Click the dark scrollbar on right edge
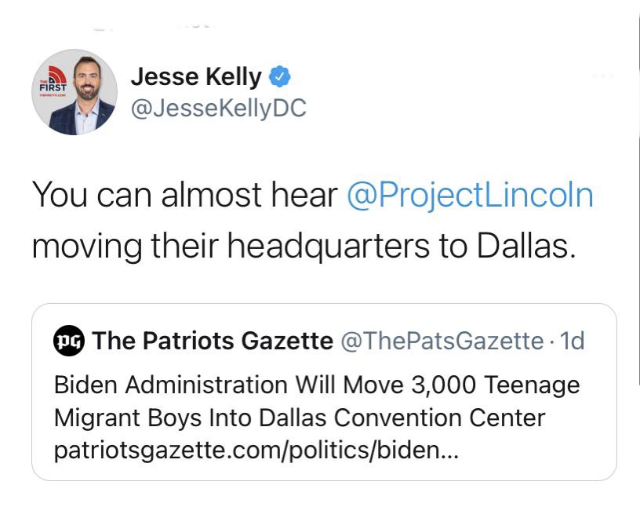Image resolution: width=640 pixels, height=505 pixels. (x=638, y=261)
